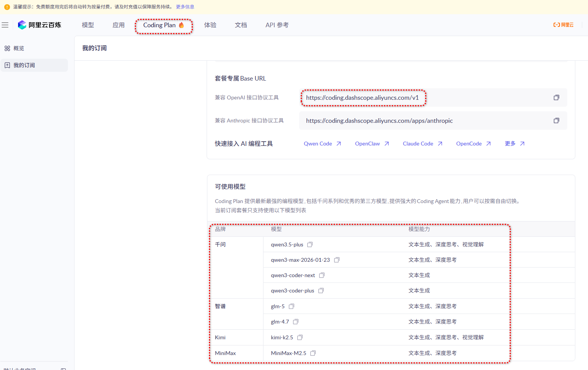The width and height of the screenshot is (588, 370).
Task: Copy the OpenAI-compatible Base URL
Action: pos(557,97)
